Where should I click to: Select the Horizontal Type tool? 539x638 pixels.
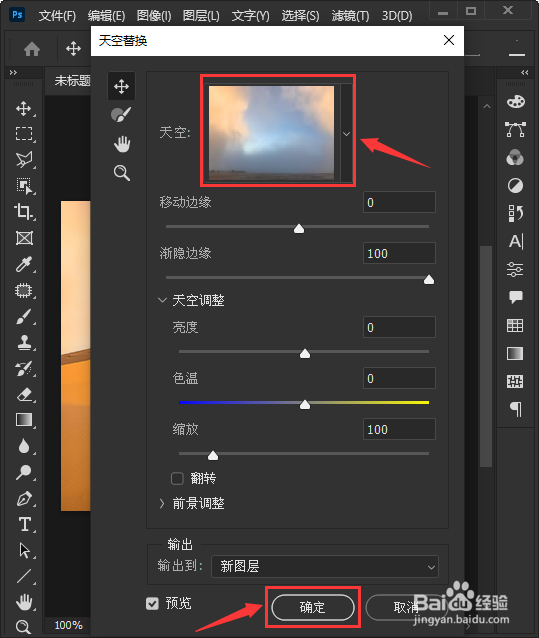(x=24, y=524)
